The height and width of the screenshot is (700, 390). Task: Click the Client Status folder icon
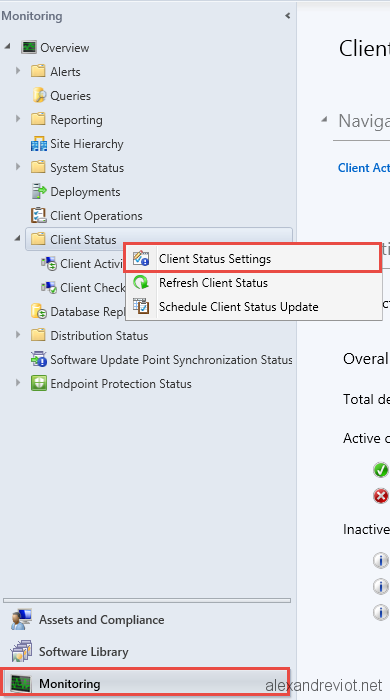click(38, 239)
